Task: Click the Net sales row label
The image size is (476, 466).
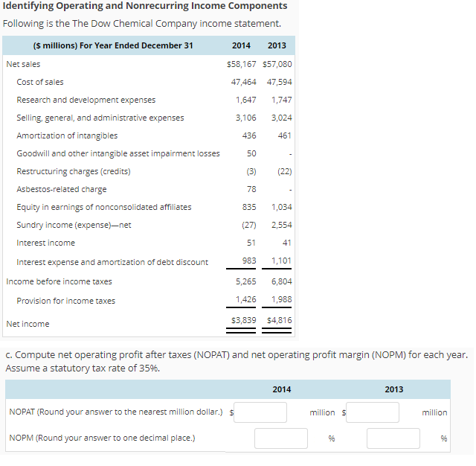Action: pyautogui.click(x=23, y=65)
